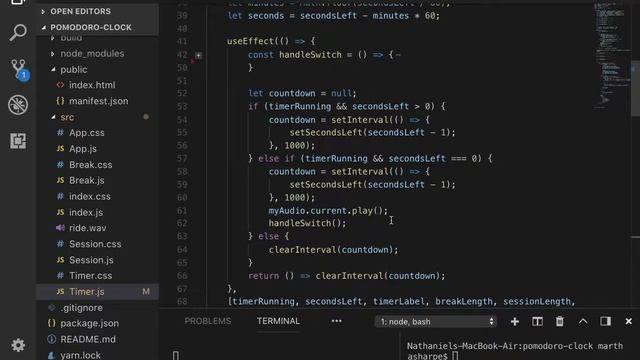Screen dimensions: 640x360
Task: Click the return clearInterval line 66
Action: click(347, 276)
